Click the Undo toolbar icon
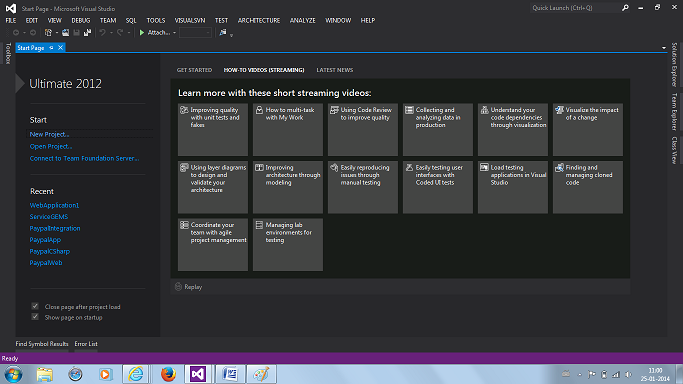 tap(102, 33)
